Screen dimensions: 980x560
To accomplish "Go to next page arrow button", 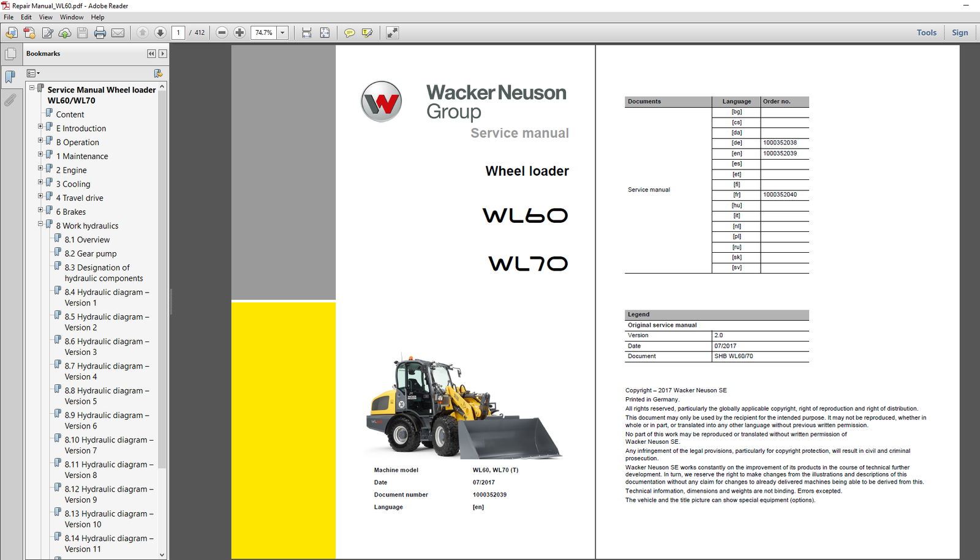I will (x=160, y=32).
